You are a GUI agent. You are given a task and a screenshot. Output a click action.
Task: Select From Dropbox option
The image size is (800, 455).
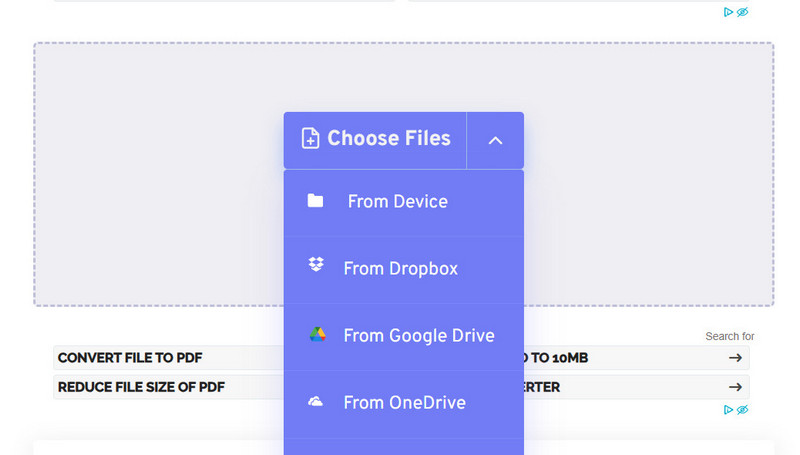coord(404,269)
